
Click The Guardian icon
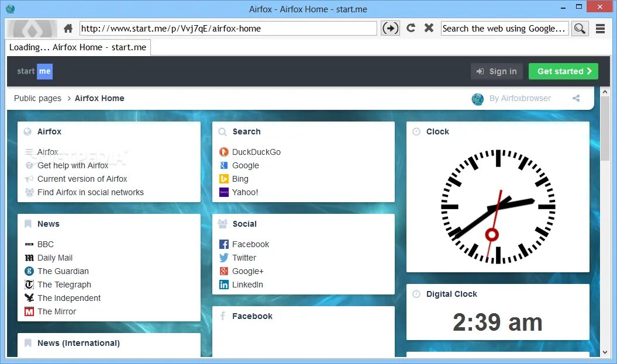(29, 271)
